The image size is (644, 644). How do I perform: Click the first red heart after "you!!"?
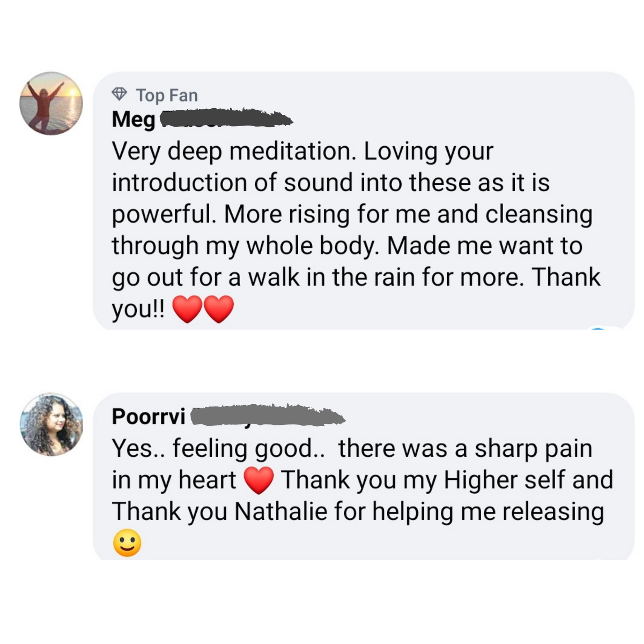tap(187, 309)
